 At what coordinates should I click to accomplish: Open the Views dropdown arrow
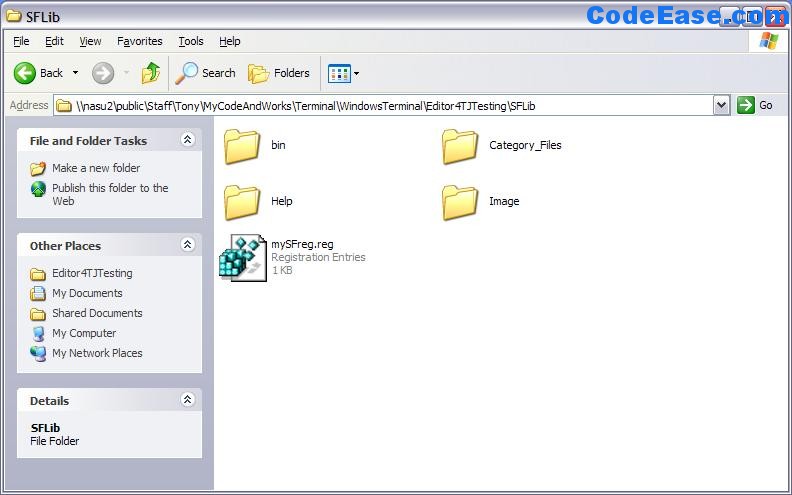[357, 73]
